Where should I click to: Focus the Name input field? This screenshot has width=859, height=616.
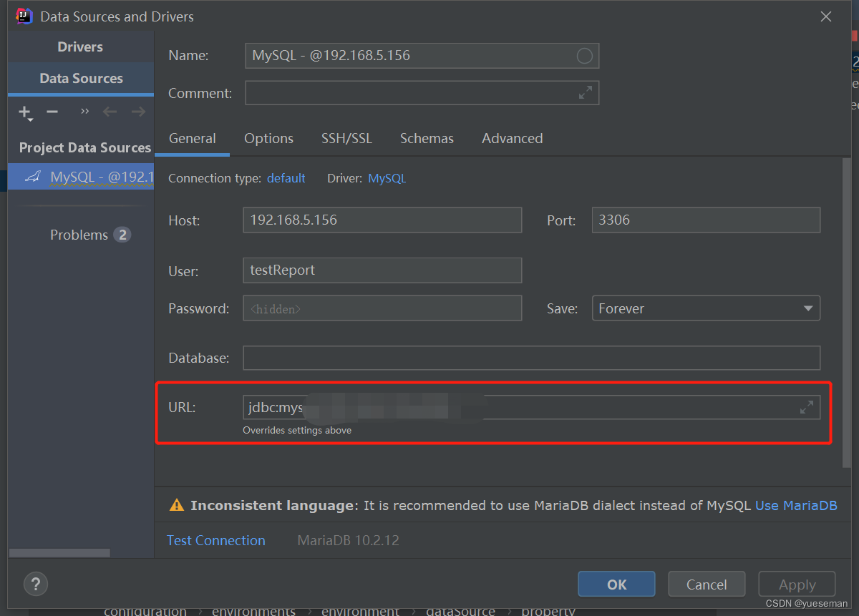[x=422, y=56]
